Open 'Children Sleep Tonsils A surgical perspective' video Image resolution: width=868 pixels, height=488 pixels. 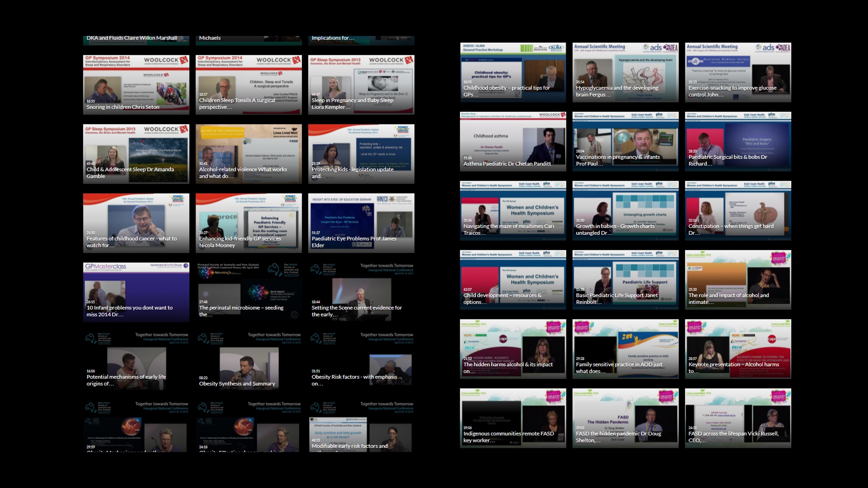[x=249, y=85]
